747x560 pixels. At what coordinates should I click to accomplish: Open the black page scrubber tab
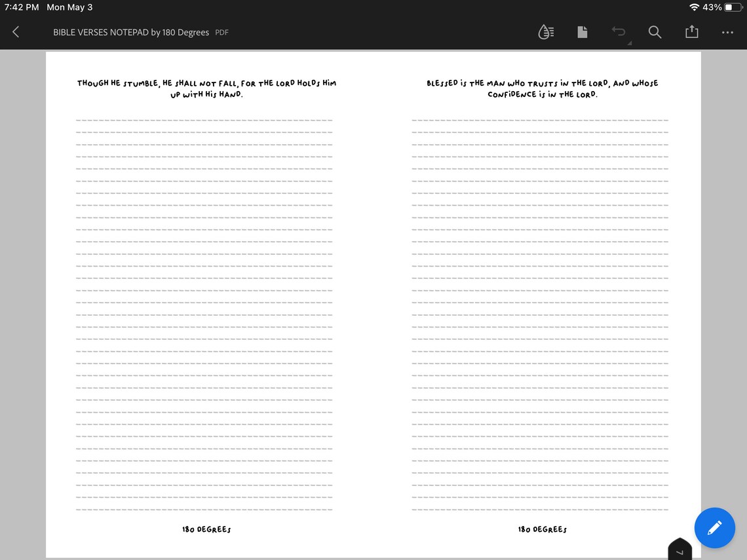pyautogui.click(x=680, y=550)
